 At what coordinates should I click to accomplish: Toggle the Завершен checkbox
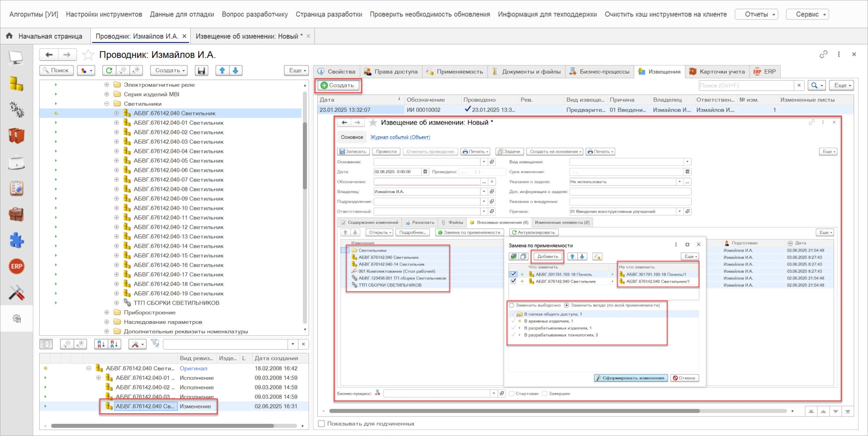[545, 393]
